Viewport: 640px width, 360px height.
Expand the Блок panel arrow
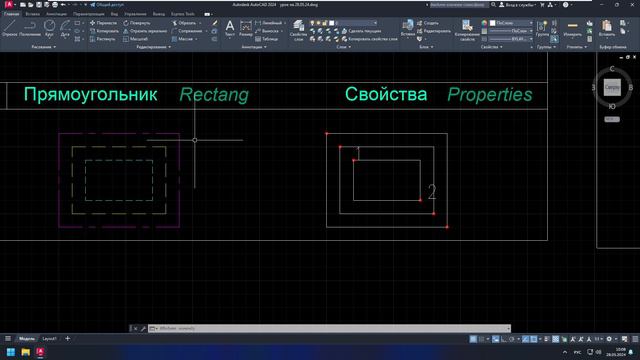[x=432, y=47]
